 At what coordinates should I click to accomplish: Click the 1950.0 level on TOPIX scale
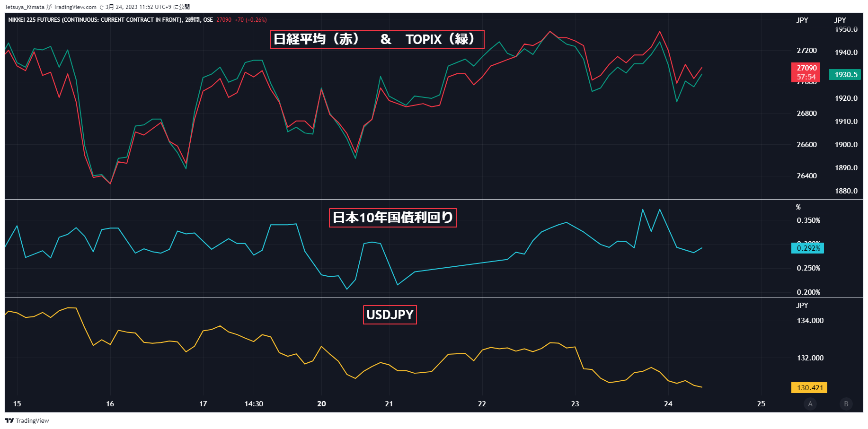pos(846,29)
